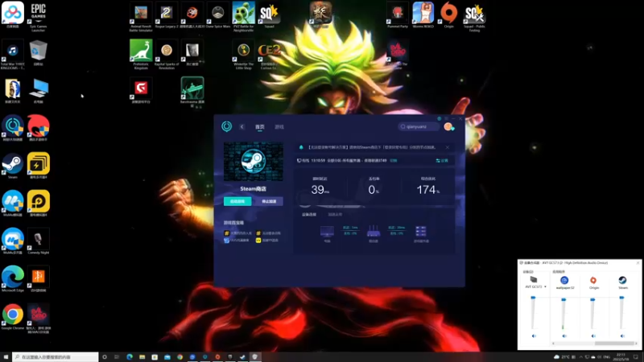
Task: Open the settings link on the server row
Action: (442, 160)
